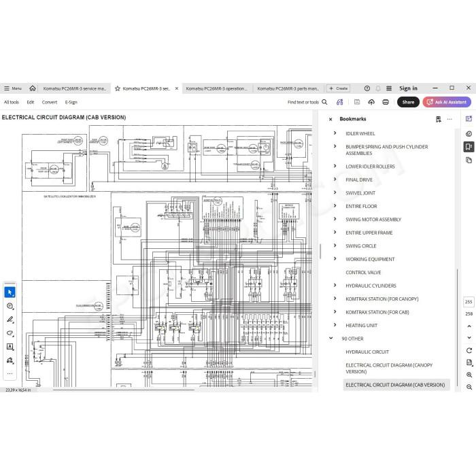
Task: Expand the ENTIRE FLOOR bookmark
Action: click(335, 205)
